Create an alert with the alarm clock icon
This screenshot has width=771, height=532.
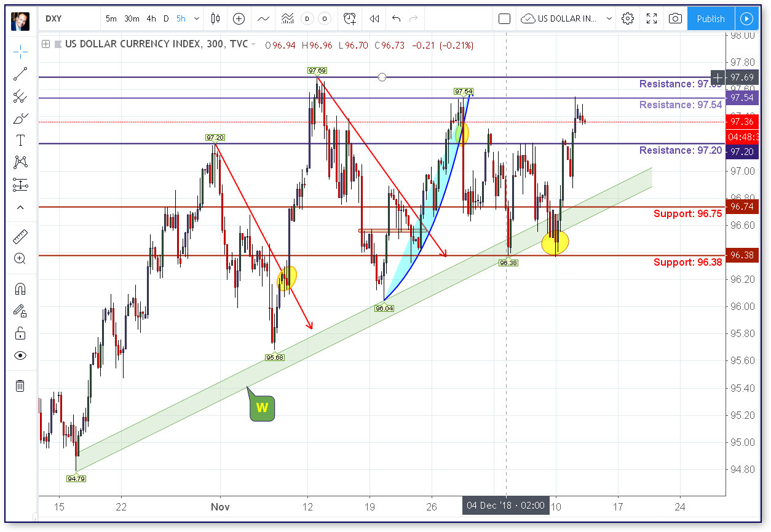[x=350, y=18]
